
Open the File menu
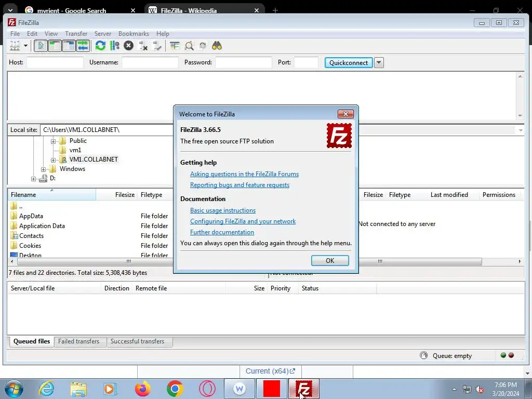[15, 34]
